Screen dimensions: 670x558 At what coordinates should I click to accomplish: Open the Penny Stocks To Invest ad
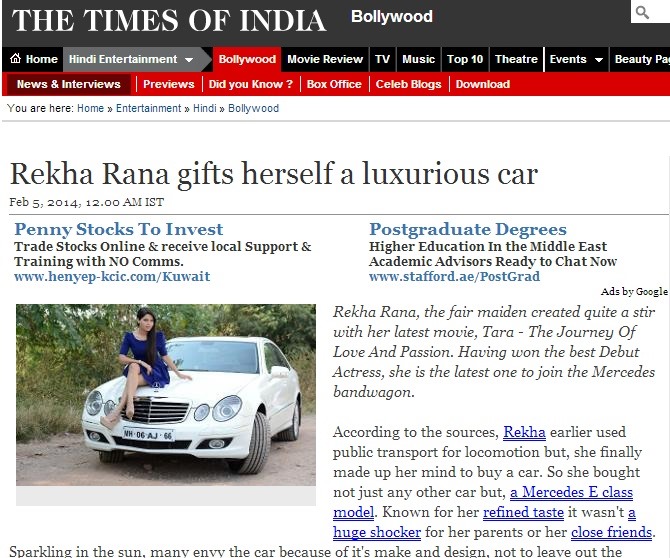coord(118,229)
